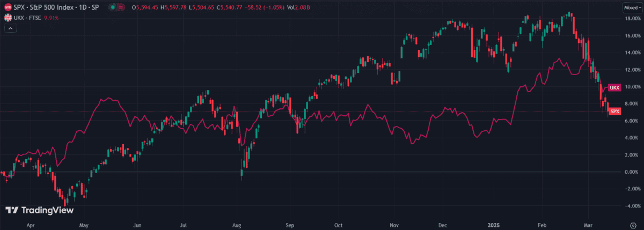Click the TradingView logo
The image size is (644, 230).
(x=39, y=211)
